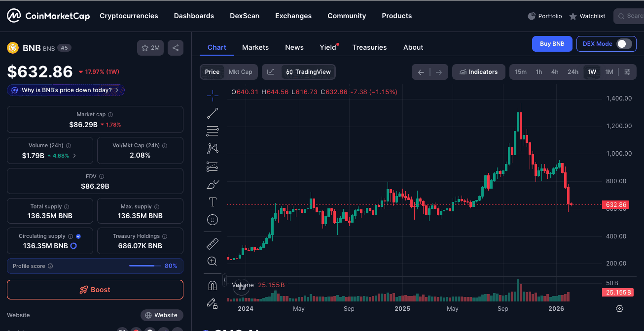Viewport: 644px width, 331px height.
Task: Click the share icon next to BNB
Action: [x=176, y=48]
